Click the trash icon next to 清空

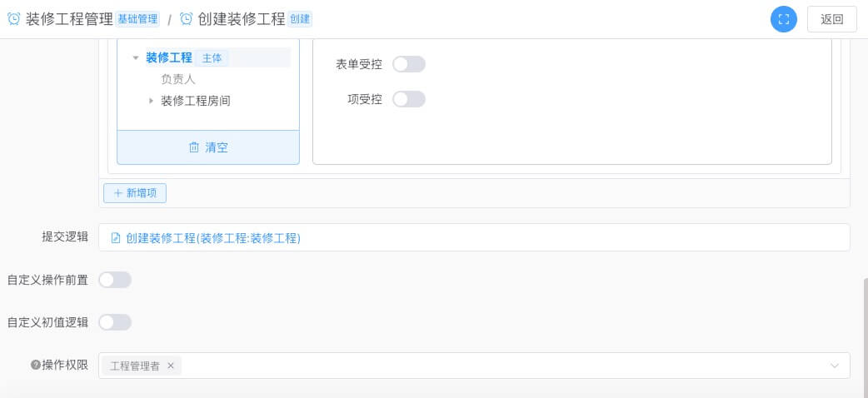[194, 147]
